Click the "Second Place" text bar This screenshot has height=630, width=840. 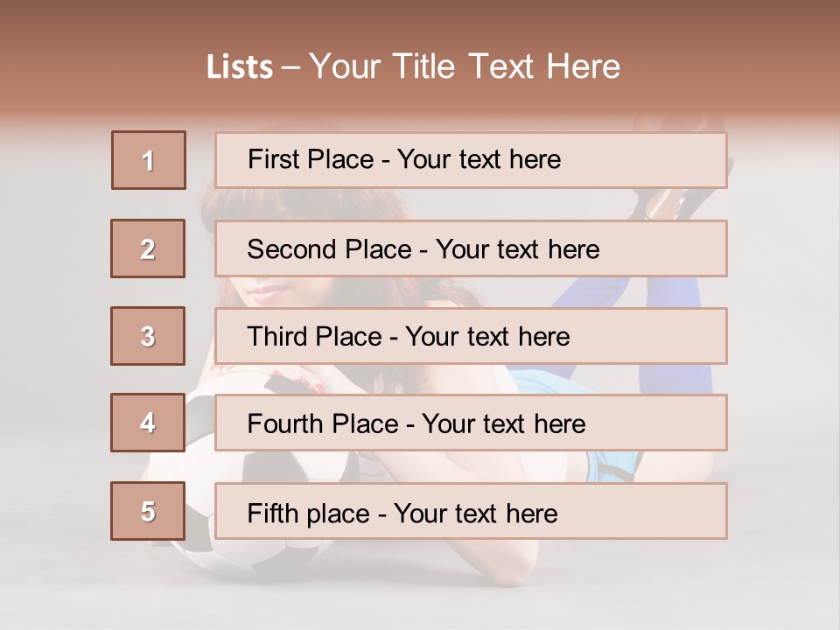pyautogui.click(x=471, y=248)
